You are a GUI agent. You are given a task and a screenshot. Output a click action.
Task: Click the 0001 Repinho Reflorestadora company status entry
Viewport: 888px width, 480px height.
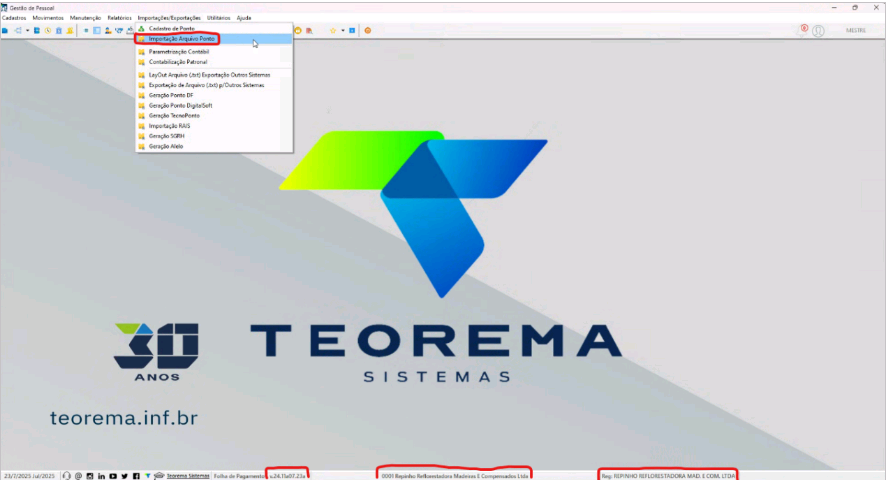[455, 476]
